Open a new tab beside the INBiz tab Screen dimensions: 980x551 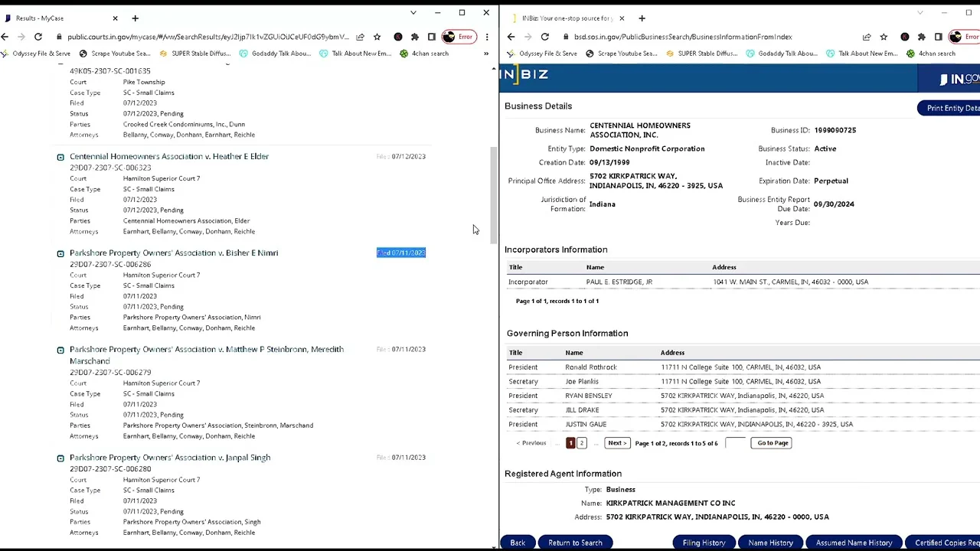(x=642, y=18)
